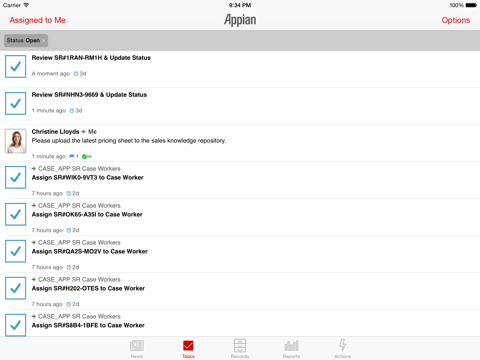Click the 2d deadline clock icon for SR#WIK0-9VT3

click(69, 193)
